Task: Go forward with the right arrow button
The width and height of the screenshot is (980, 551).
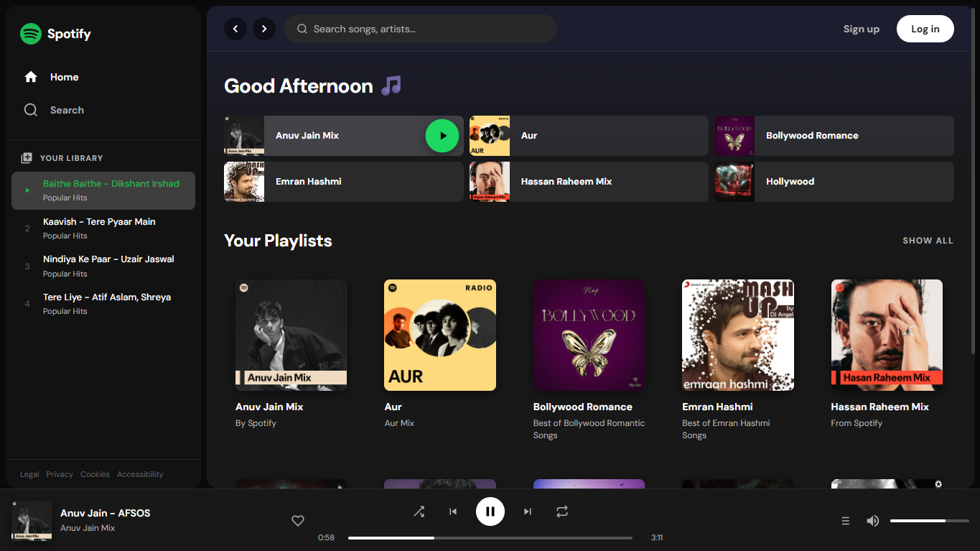Action: 264,29
